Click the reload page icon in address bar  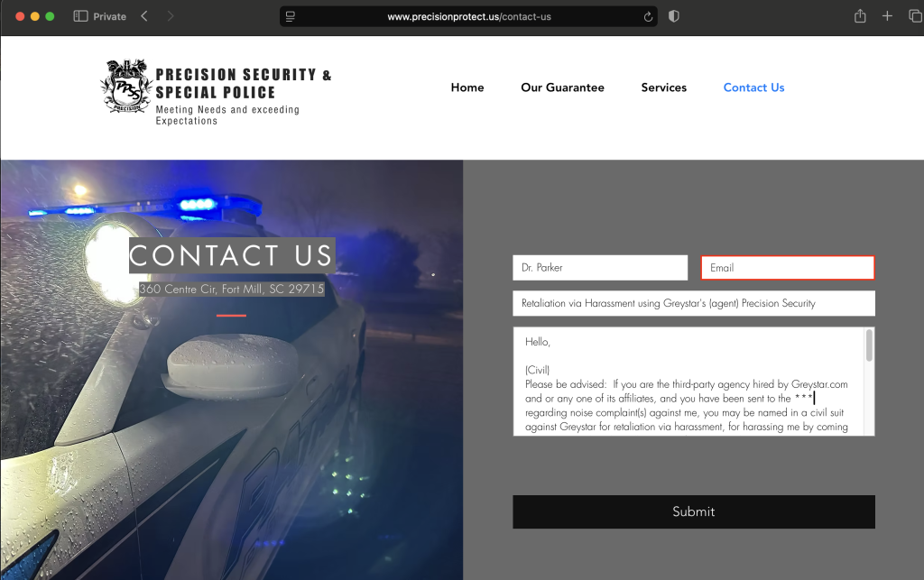[x=648, y=16]
